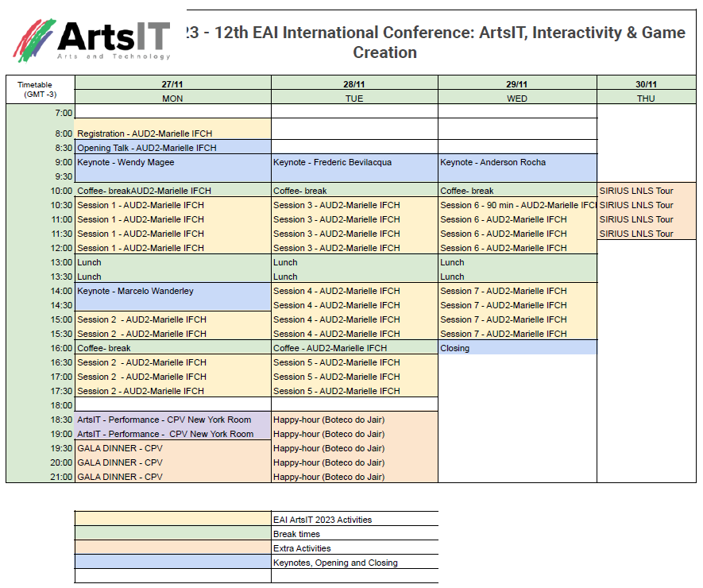Click the Registration - AUD2-Marielle IFCH cell
The width and height of the screenshot is (703, 588).
172,133
